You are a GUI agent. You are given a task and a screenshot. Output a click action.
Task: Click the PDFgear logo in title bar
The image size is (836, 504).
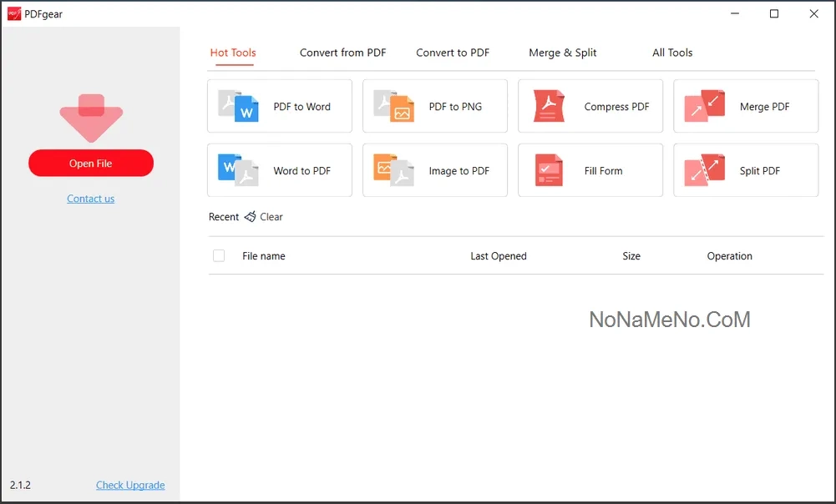coord(14,14)
